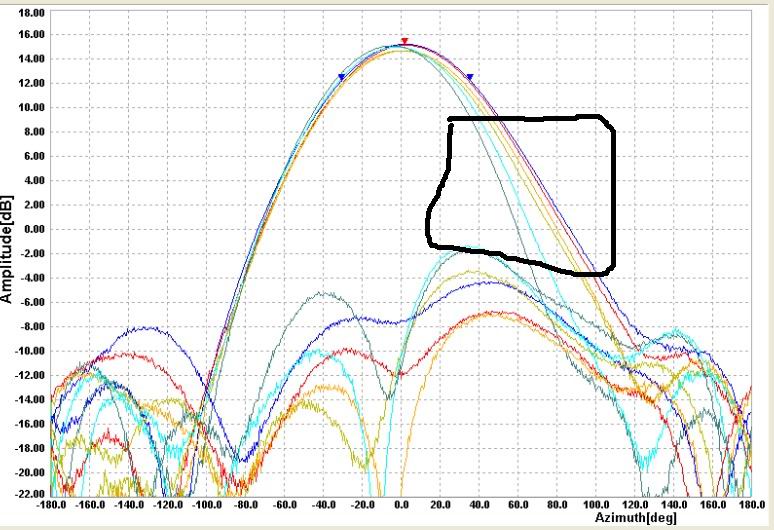Click the -10.00 amplitude tick label

tap(30, 351)
